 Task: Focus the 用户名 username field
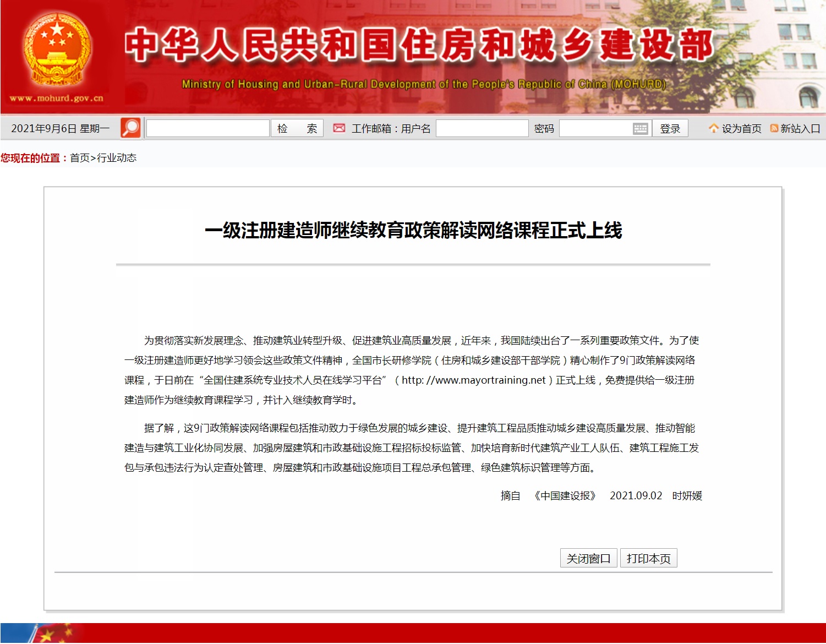pos(482,129)
